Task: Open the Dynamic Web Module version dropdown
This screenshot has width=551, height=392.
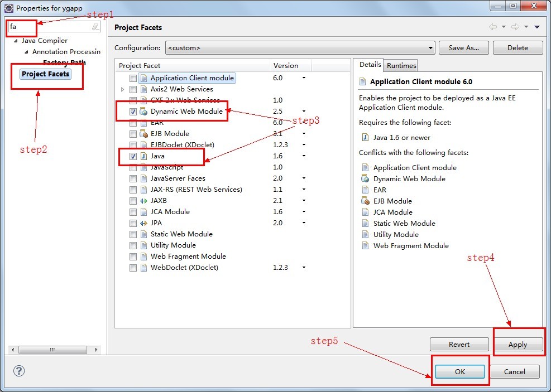Action: pos(304,112)
